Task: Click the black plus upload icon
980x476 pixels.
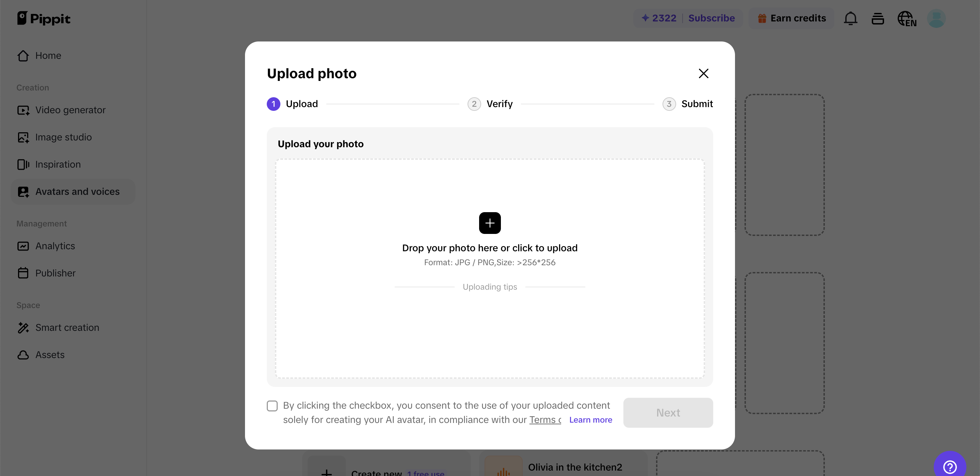Action: (x=490, y=223)
